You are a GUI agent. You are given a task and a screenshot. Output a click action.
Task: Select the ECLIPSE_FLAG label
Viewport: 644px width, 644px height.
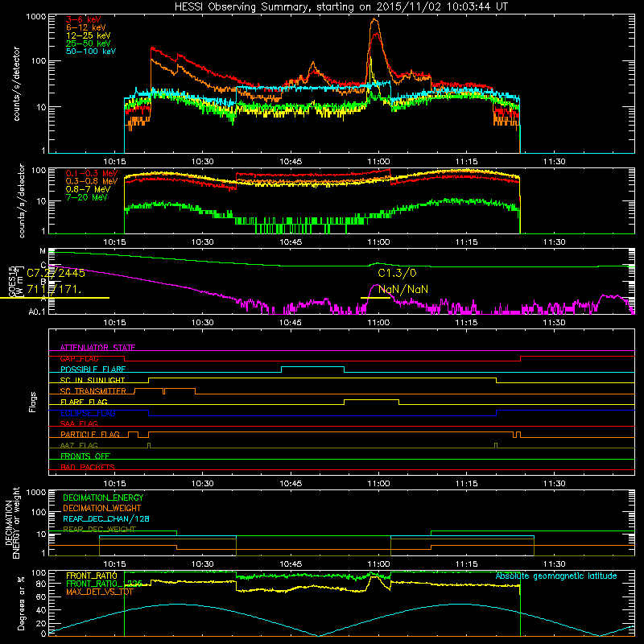pyautogui.click(x=88, y=413)
